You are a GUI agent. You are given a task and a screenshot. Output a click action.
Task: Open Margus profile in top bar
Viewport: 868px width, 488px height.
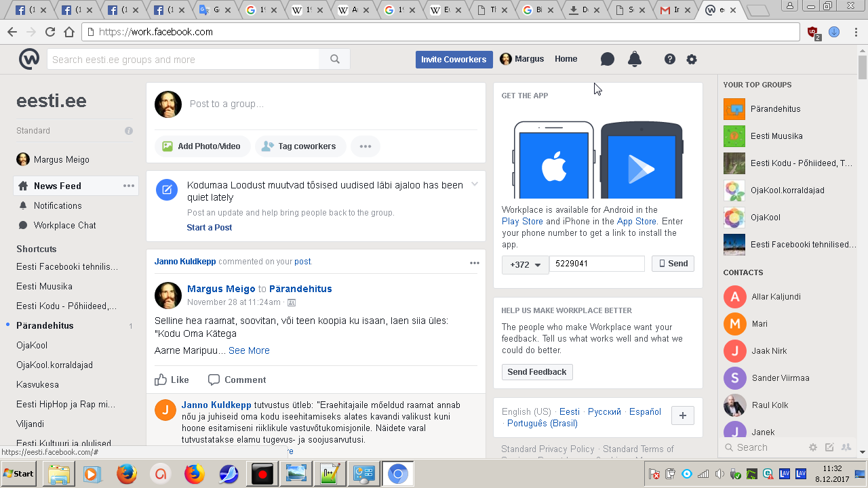point(522,59)
